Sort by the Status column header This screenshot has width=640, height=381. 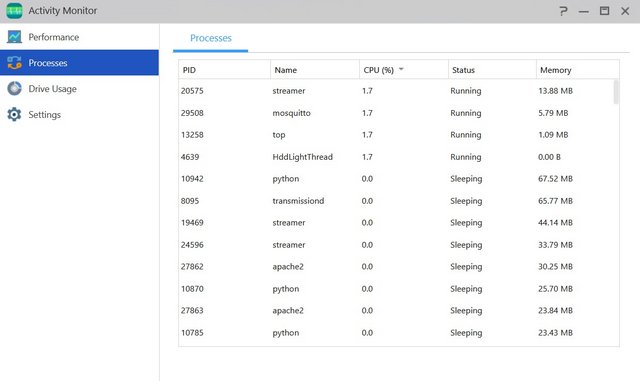tap(492, 70)
